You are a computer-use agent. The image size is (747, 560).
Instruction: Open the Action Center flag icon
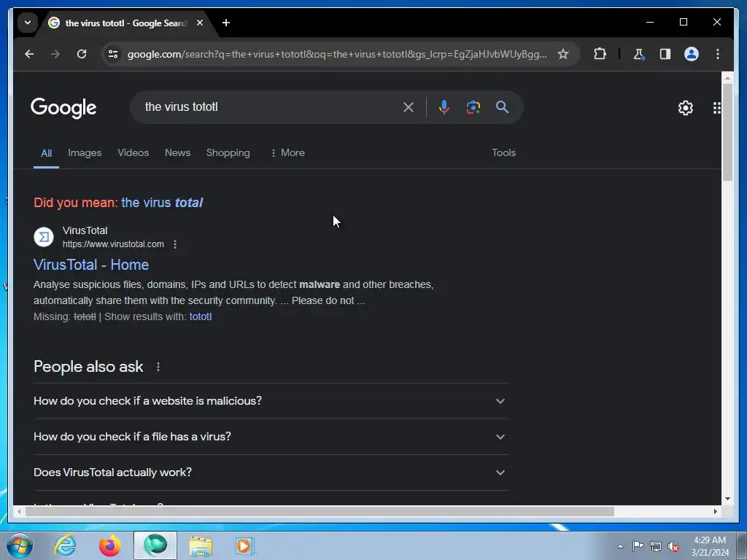tap(638, 546)
